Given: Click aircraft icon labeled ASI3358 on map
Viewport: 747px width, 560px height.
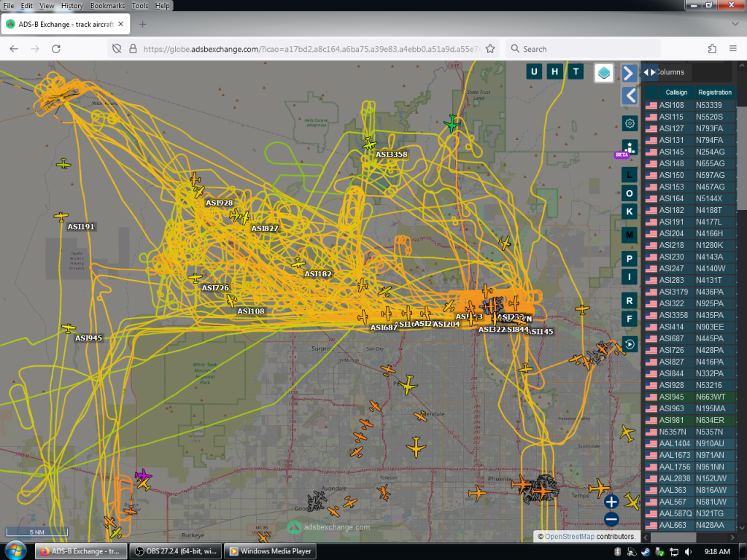Looking at the screenshot, I should [368, 144].
